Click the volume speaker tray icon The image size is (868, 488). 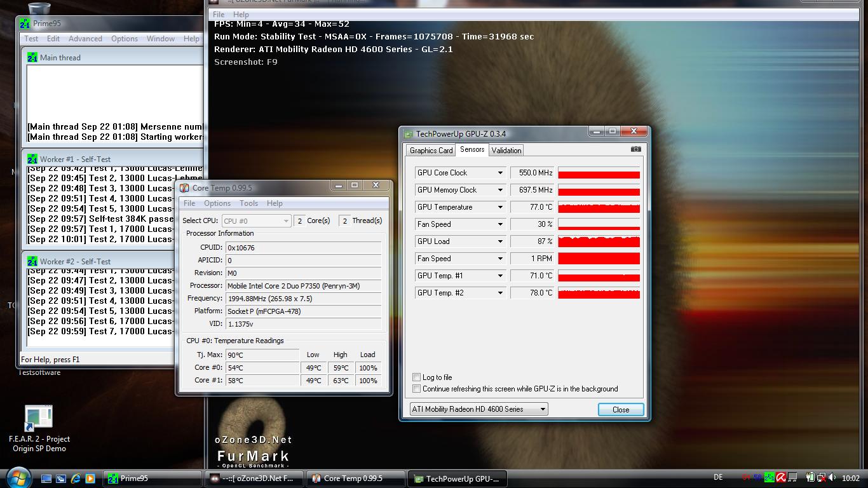tap(833, 478)
